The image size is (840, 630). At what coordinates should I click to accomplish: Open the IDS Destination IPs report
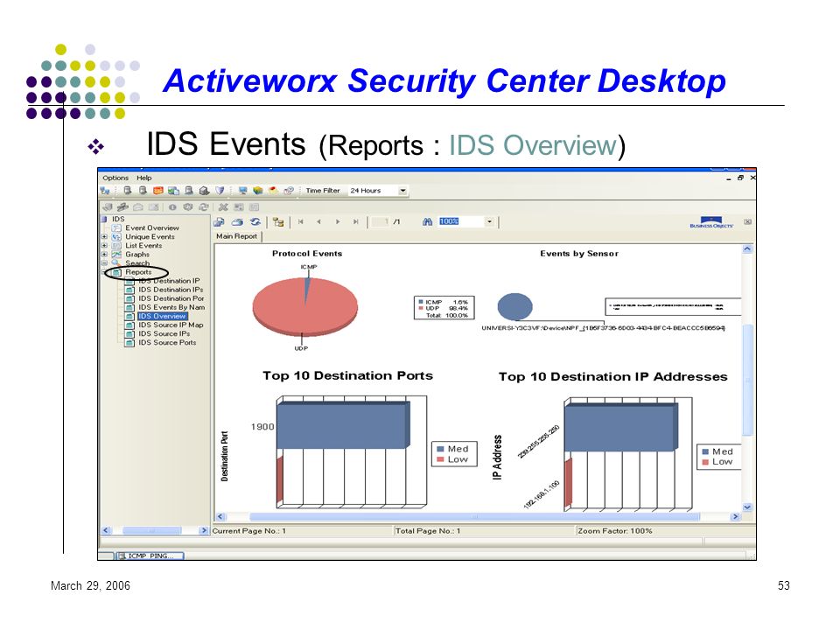(171, 290)
